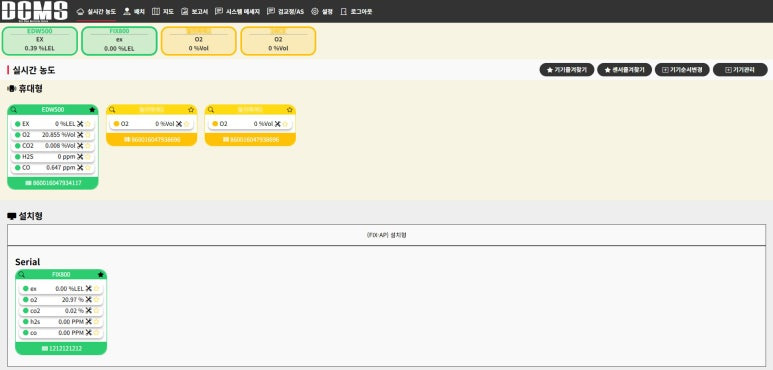Open the 배치 menu item
The width and height of the screenshot is (773, 370).
pyautogui.click(x=134, y=11)
